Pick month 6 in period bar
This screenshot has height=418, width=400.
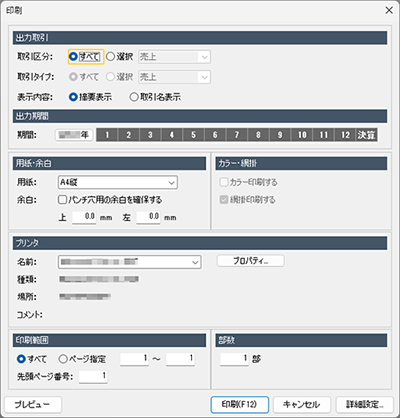click(215, 135)
